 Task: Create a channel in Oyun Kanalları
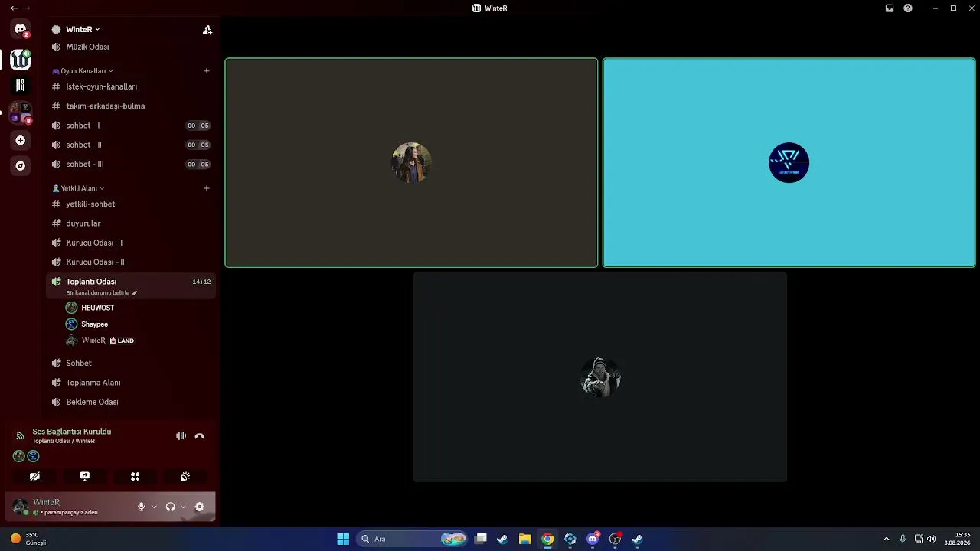coord(207,71)
